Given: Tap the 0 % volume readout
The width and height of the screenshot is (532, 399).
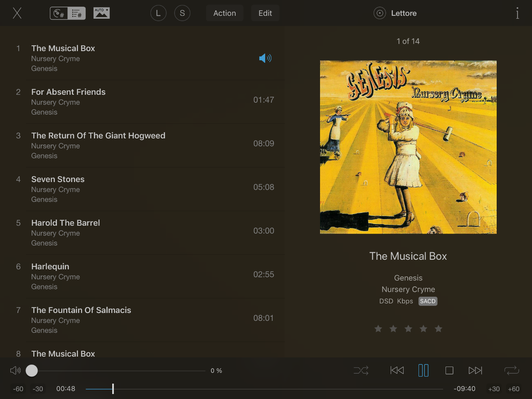Looking at the screenshot, I should [x=217, y=370].
